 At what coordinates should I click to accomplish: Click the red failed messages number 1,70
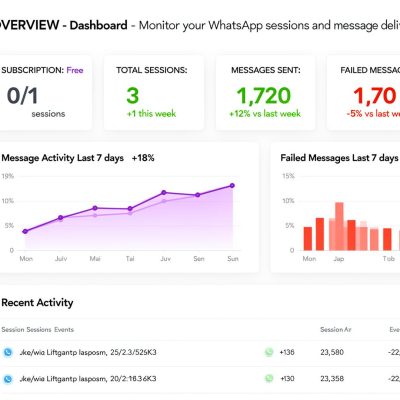coord(375,96)
